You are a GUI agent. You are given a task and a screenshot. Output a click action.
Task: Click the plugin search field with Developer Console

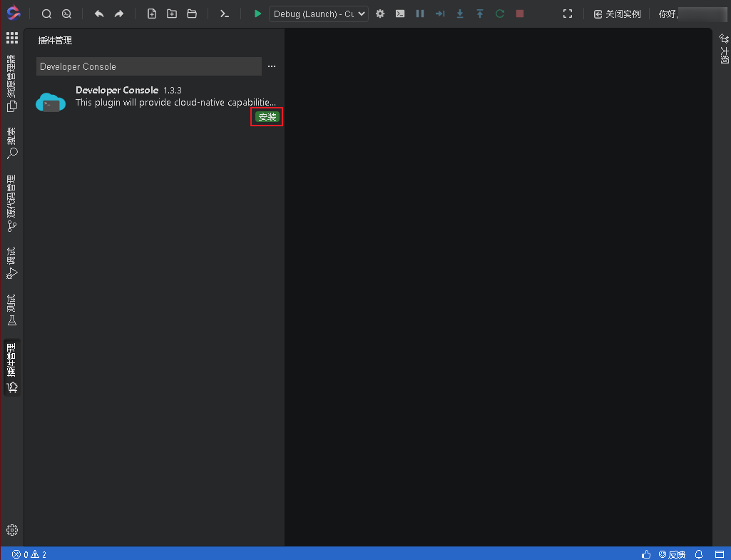149,66
